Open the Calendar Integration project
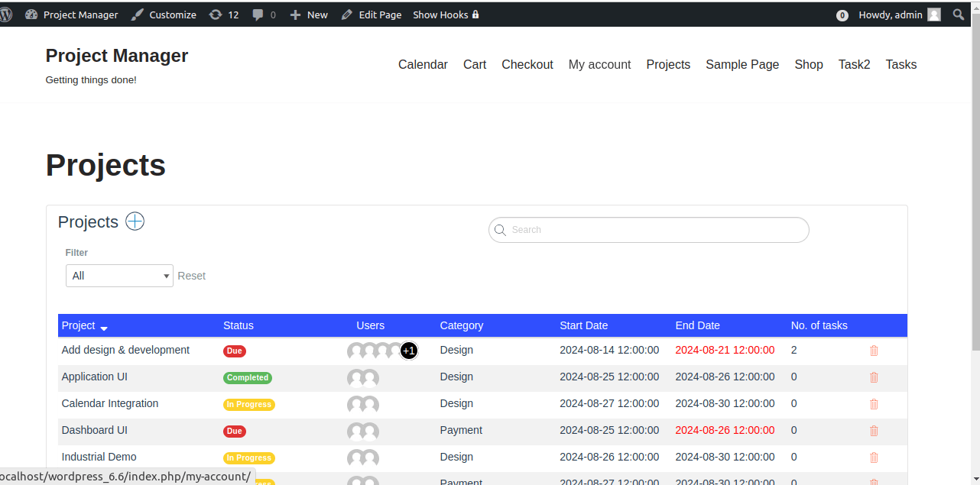This screenshot has height=485, width=980. pos(110,403)
